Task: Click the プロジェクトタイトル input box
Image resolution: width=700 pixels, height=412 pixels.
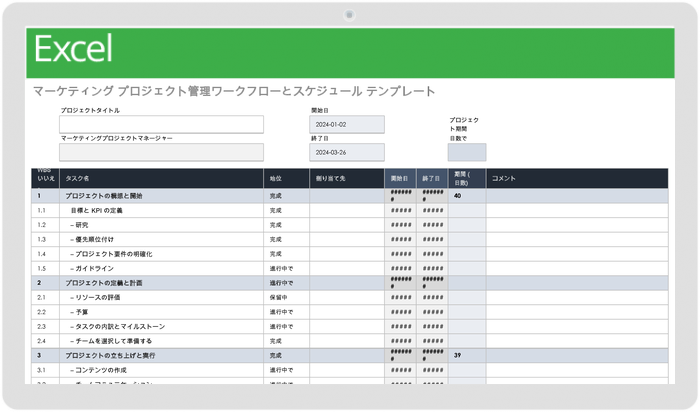Action: click(x=161, y=124)
